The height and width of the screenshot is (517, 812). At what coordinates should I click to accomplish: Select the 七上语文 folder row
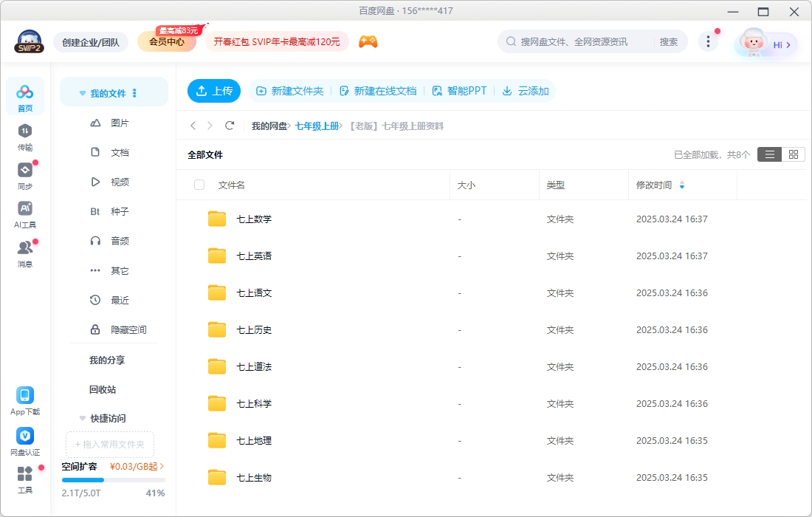(x=492, y=293)
